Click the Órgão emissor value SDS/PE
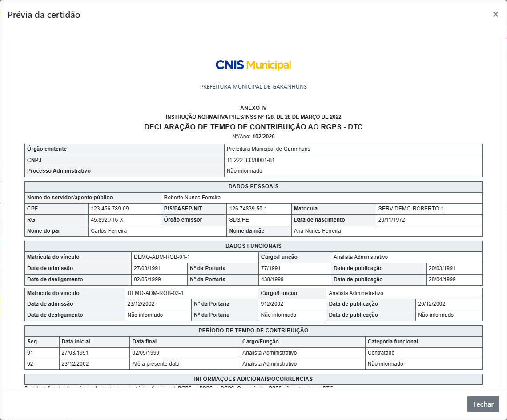Viewport: 507px width, 420px height. coord(239,220)
